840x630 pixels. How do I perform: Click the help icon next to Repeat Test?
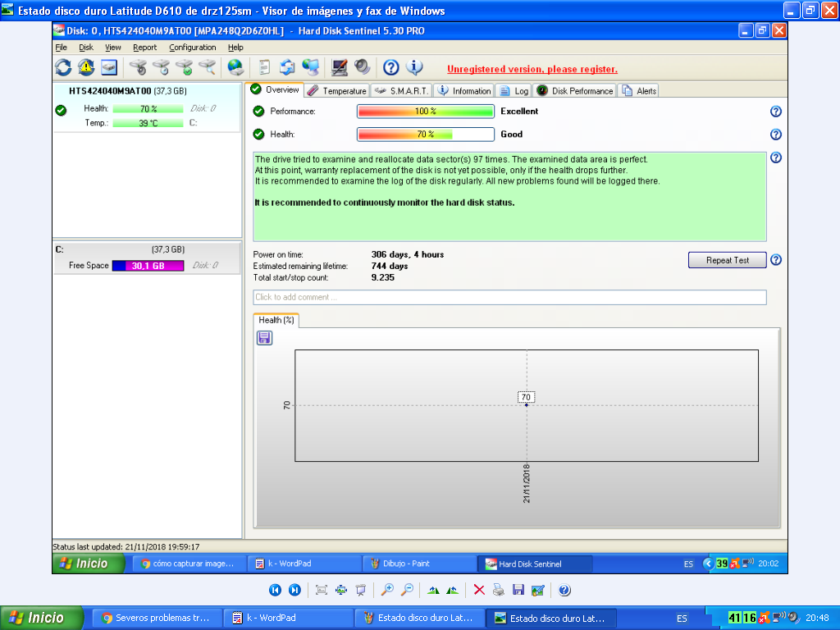pos(776,260)
